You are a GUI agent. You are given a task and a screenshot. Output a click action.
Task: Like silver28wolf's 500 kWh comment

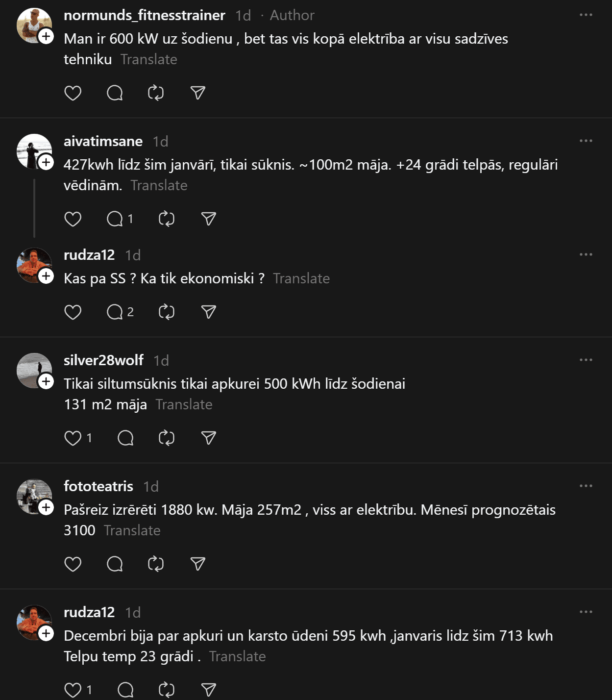pos(73,438)
